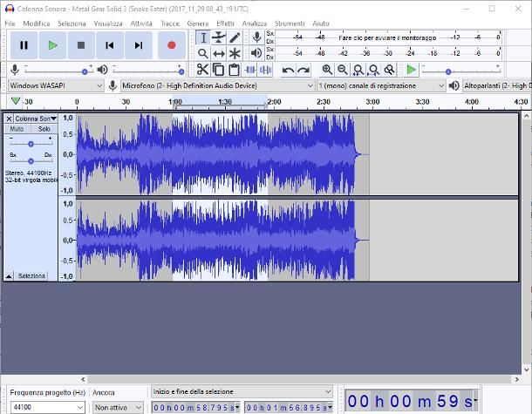Image resolution: width=532 pixels, height=414 pixels.
Task: Paste with the clipboard icon
Action: tap(234, 70)
